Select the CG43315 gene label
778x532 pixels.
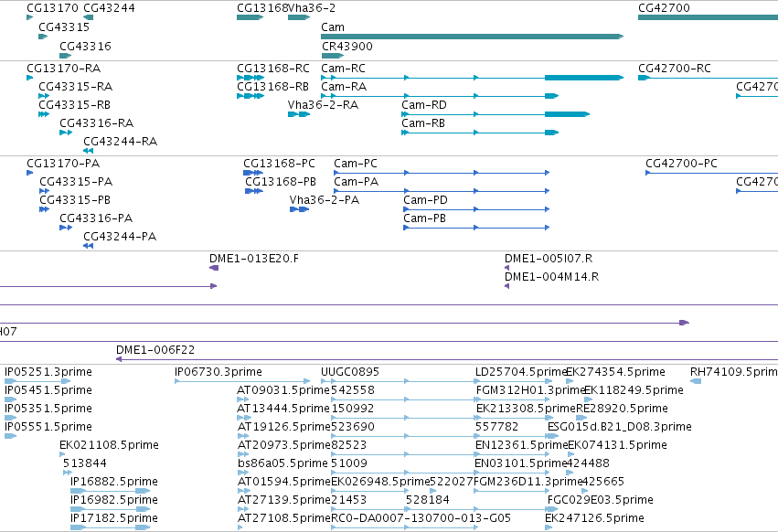point(64,27)
